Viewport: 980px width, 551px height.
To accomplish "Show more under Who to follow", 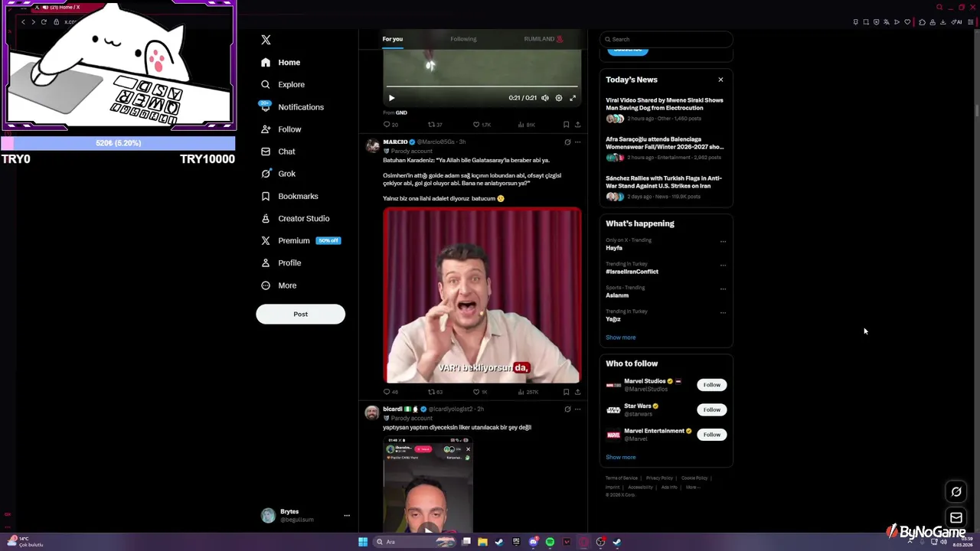I will click(x=621, y=458).
